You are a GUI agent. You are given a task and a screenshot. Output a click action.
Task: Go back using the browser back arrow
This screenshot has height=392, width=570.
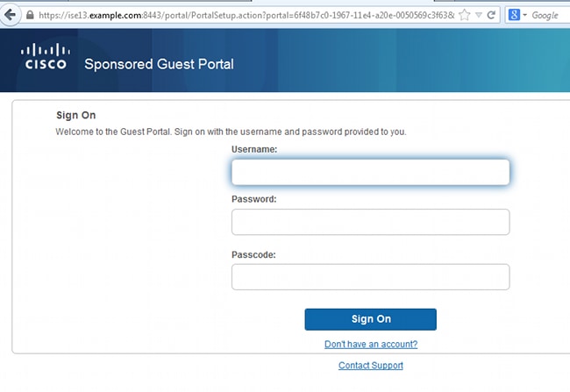(10, 15)
